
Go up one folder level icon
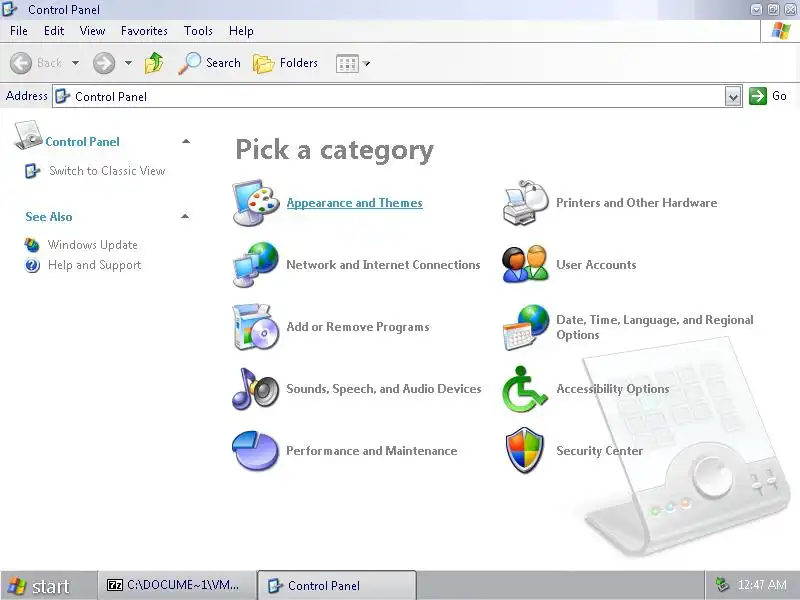coord(154,63)
